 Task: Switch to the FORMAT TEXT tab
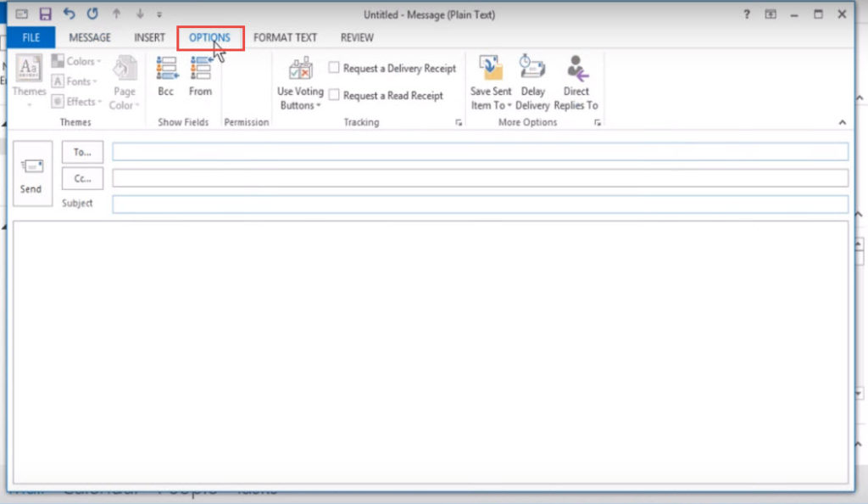[286, 37]
